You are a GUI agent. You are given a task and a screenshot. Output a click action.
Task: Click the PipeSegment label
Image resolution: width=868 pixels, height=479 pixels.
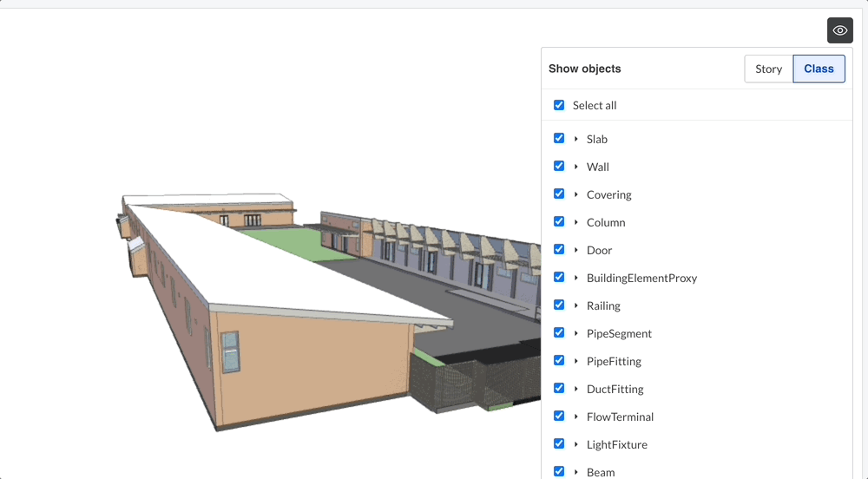point(619,333)
